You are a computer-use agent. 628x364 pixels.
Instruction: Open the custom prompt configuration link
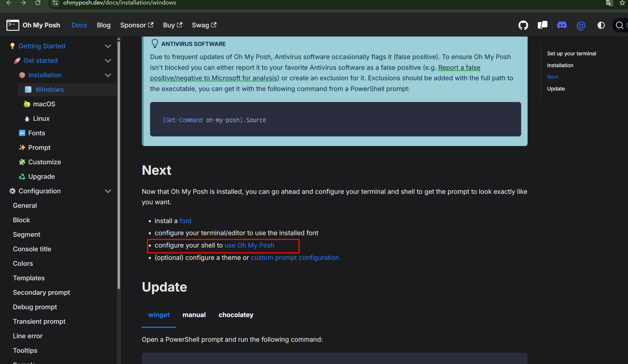295,258
